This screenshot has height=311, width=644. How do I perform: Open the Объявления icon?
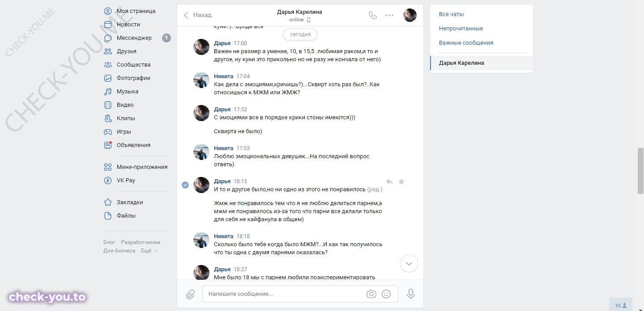[108, 145]
